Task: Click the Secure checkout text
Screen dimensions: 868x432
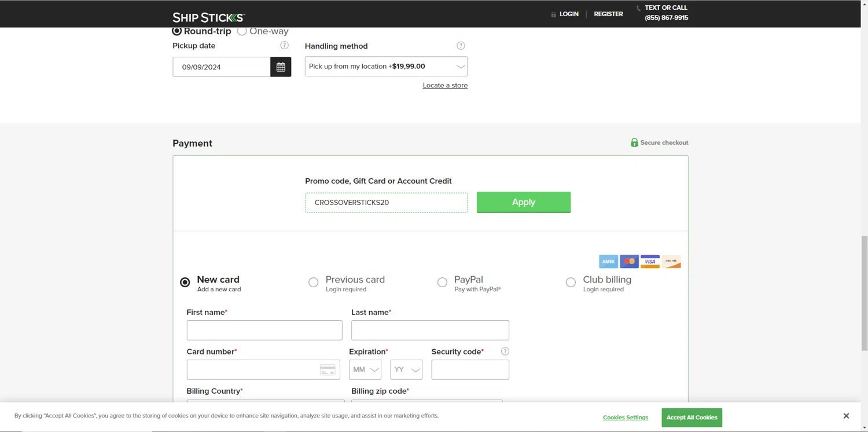Action: tap(664, 142)
